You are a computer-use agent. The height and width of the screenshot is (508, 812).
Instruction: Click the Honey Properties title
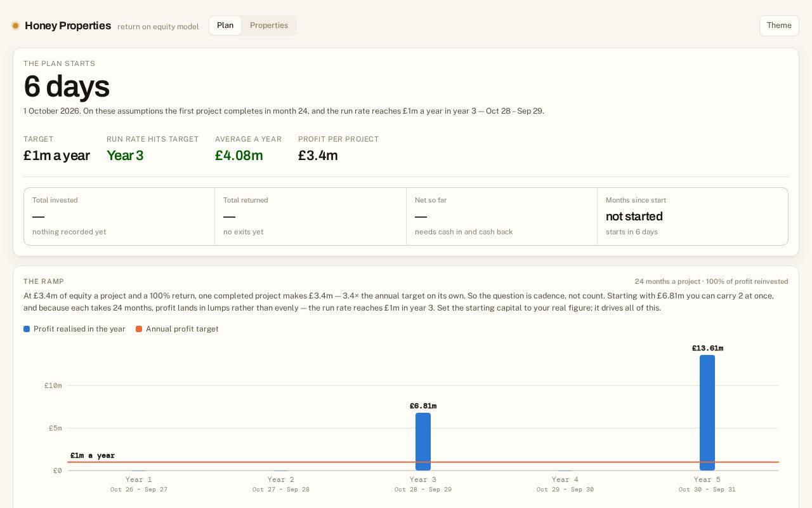point(68,25)
